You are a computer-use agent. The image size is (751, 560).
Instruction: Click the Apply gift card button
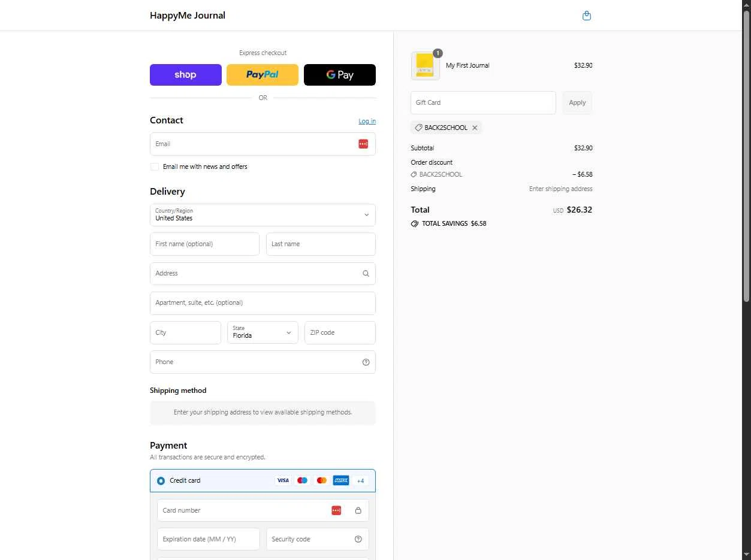(x=577, y=102)
